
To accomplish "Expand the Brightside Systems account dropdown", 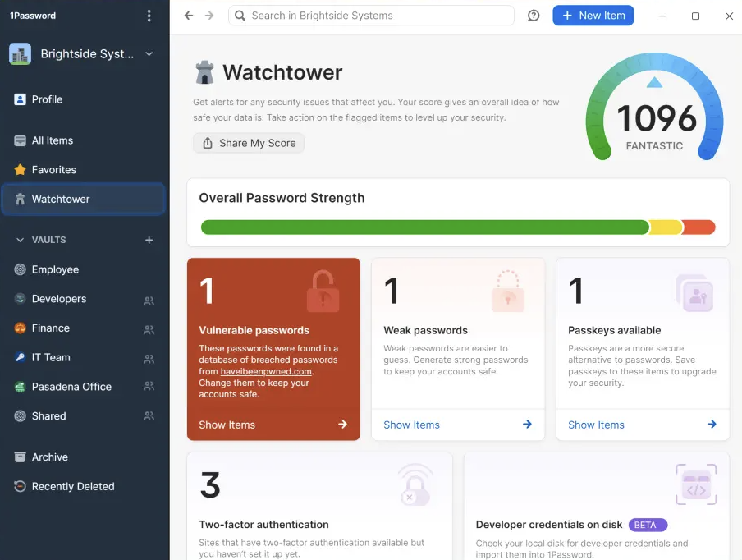I will 149,54.
